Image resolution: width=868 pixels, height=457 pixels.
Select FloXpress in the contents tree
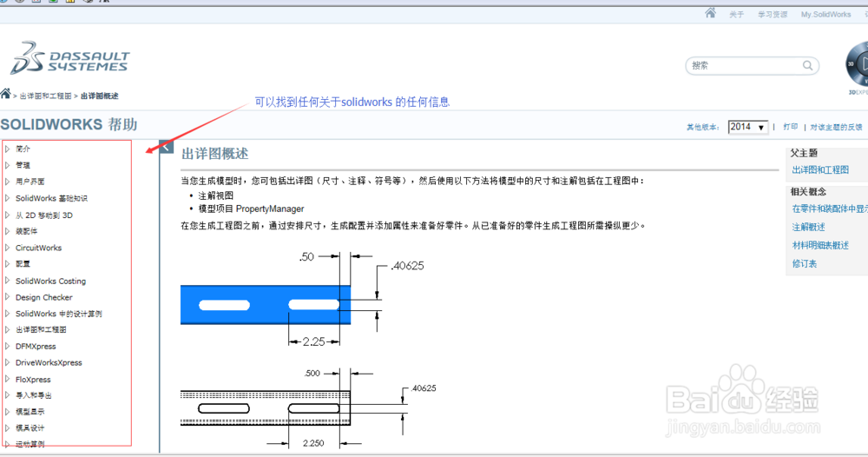[33, 380]
